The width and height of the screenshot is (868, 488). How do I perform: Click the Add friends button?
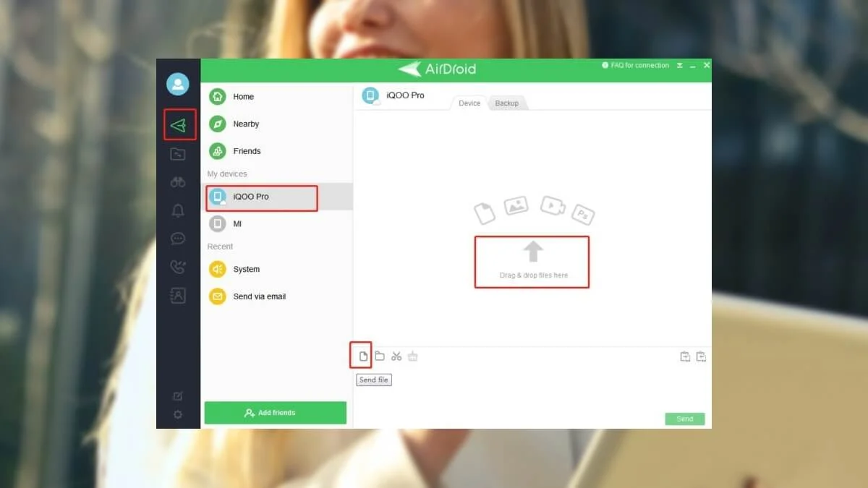(276, 413)
